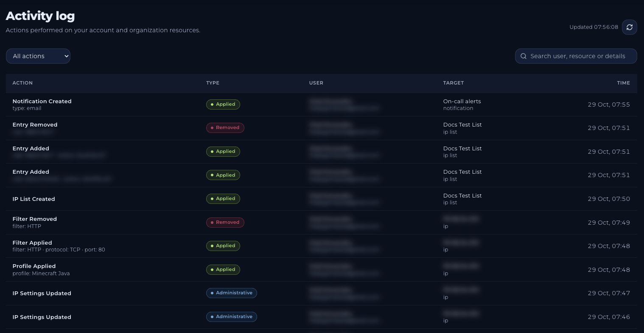Click the TARGET column header
Image resolution: width=644 pixels, height=333 pixels.
[454, 83]
